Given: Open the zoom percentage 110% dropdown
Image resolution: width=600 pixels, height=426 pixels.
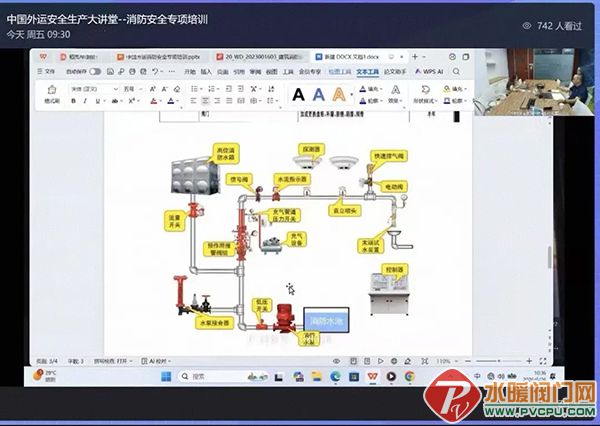Looking at the screenshot, I should (x=446, y=361).
